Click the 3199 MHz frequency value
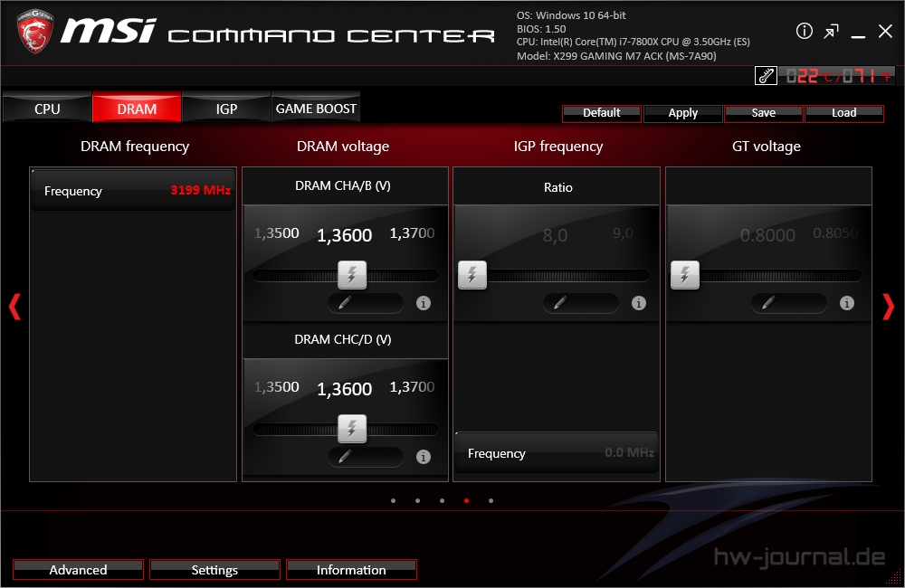 (x=200, y=190)
